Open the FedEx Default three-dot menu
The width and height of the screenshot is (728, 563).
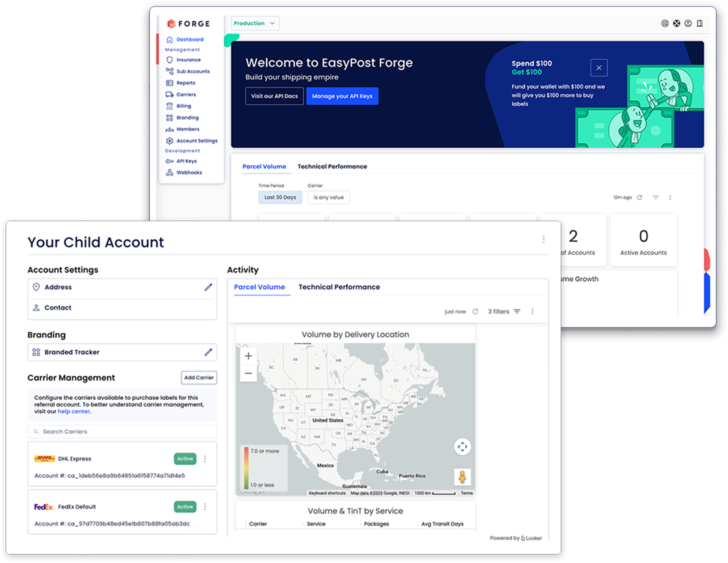point(205,507)
